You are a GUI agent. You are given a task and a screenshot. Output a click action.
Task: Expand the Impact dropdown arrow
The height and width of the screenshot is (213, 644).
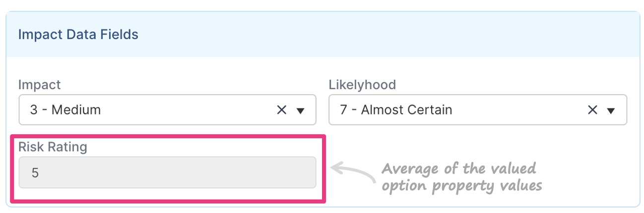300,110
